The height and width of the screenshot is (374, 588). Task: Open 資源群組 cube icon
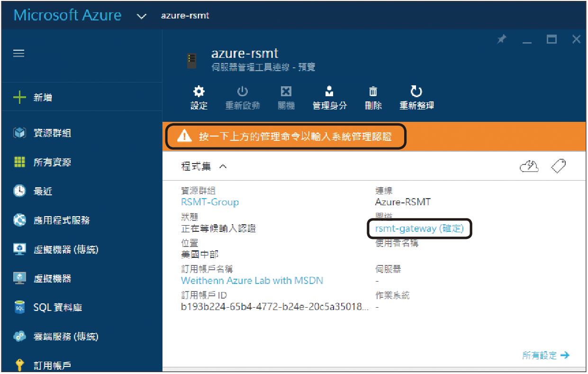(x=19, y=133)
